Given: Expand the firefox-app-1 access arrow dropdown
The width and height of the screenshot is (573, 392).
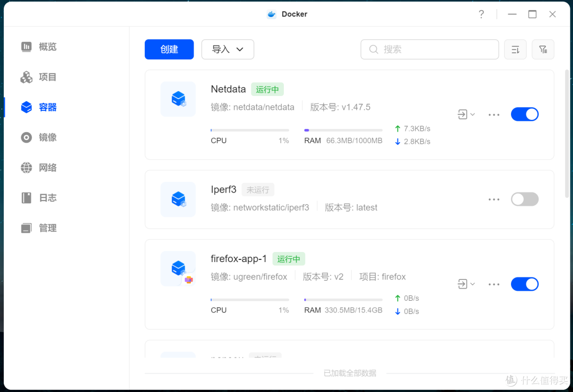Looking at the screenshot, I should [x=473, y=284].
